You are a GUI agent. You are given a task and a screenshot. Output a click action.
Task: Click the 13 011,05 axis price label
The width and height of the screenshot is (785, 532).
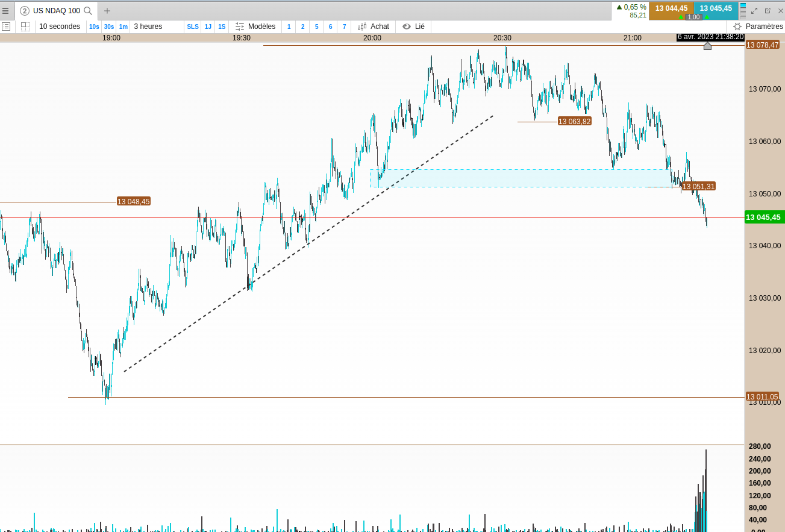(762, 396)
